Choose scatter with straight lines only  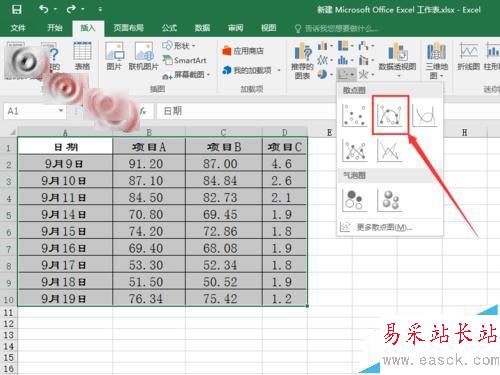tap(390, 150)
